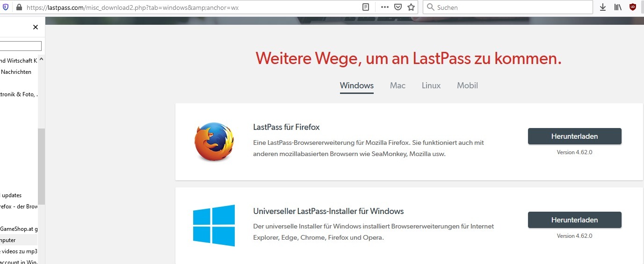Click 'Version 4.62.0' under Windows installer
Viewport: 644px width, 264px height.
(x=574, y=236)
